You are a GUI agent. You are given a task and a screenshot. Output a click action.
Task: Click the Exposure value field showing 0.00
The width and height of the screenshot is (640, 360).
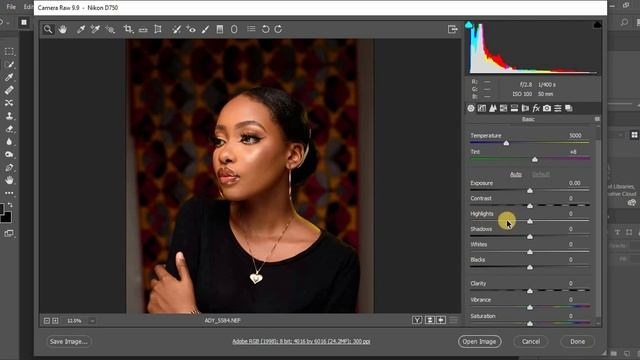pyautogui.click(x=574, y=183)
